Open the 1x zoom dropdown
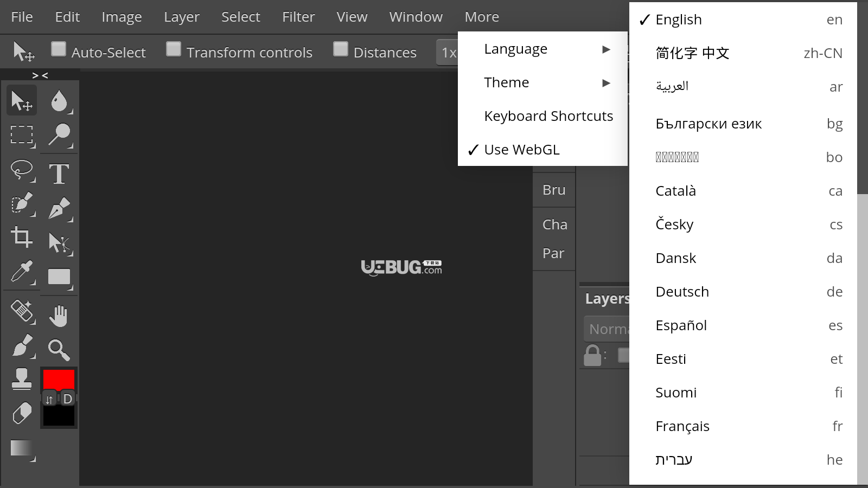The image size is (868, 488). [447, 53]
